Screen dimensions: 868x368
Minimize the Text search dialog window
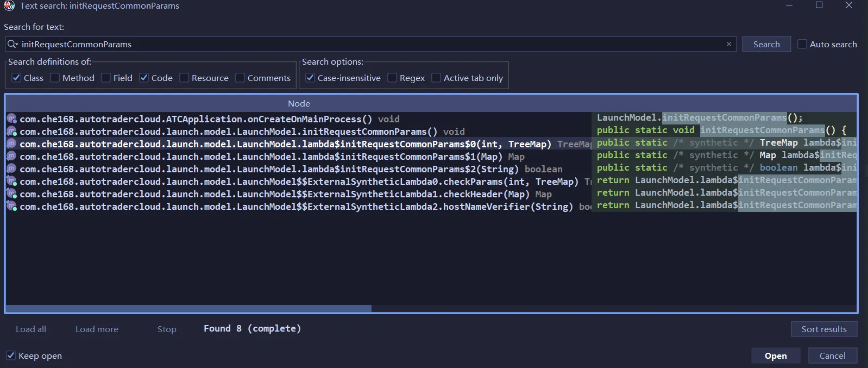[x=789, y=5]
